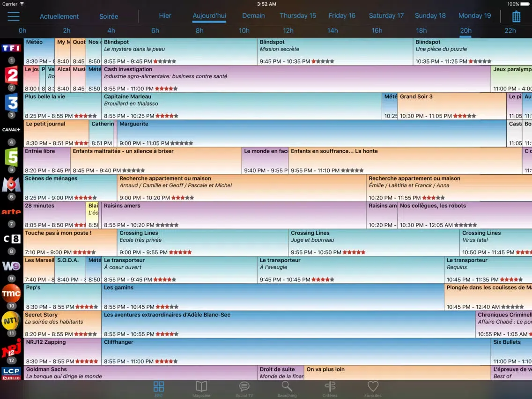Select the TMC channel logo
Image resolution: width=532 pixels, height=399 pixels.
[12, 293]
